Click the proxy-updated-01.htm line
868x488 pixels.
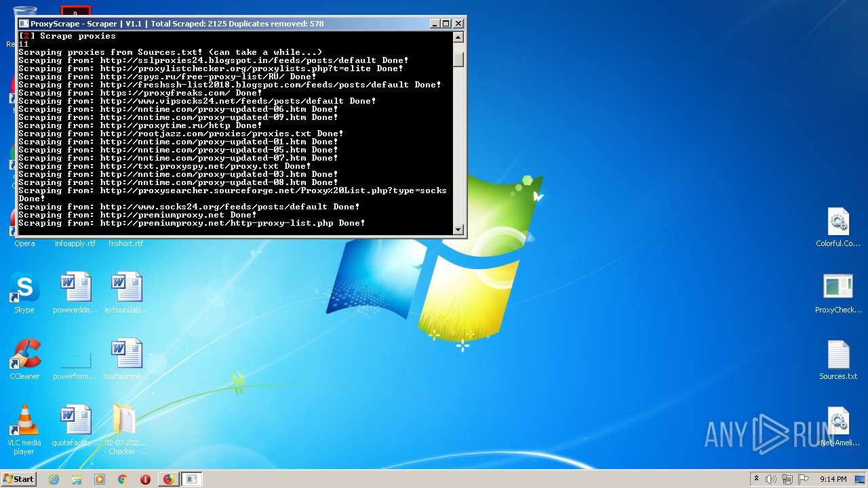178,142
